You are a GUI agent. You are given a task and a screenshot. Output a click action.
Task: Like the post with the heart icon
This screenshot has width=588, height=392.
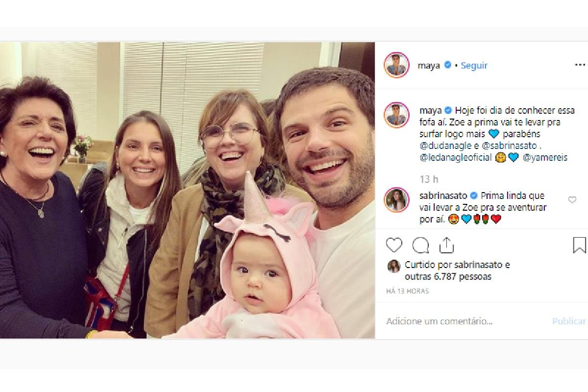[394, 245]
